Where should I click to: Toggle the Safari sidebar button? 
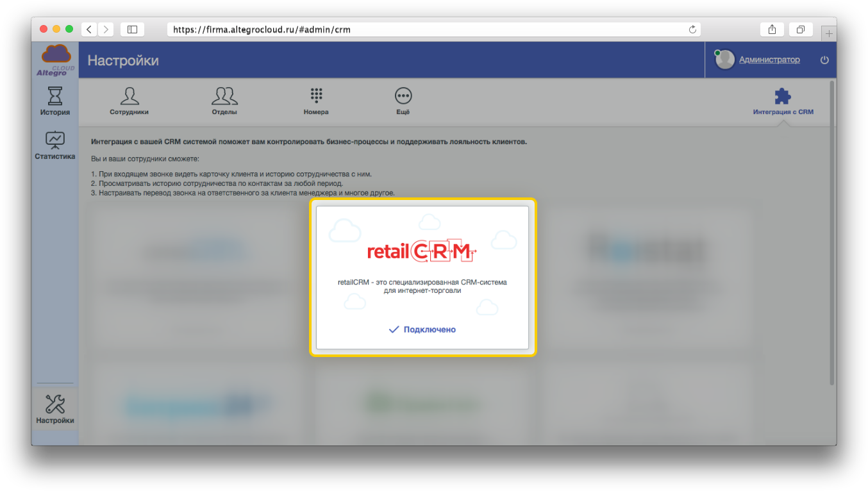point(132,29)
